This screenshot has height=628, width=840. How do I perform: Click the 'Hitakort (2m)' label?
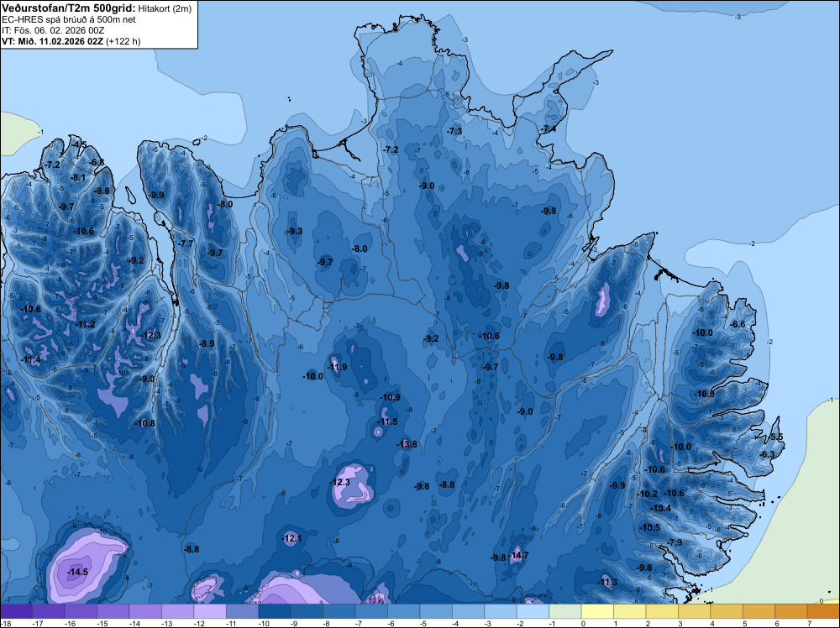pyautogui.click(x=164, y=8)
